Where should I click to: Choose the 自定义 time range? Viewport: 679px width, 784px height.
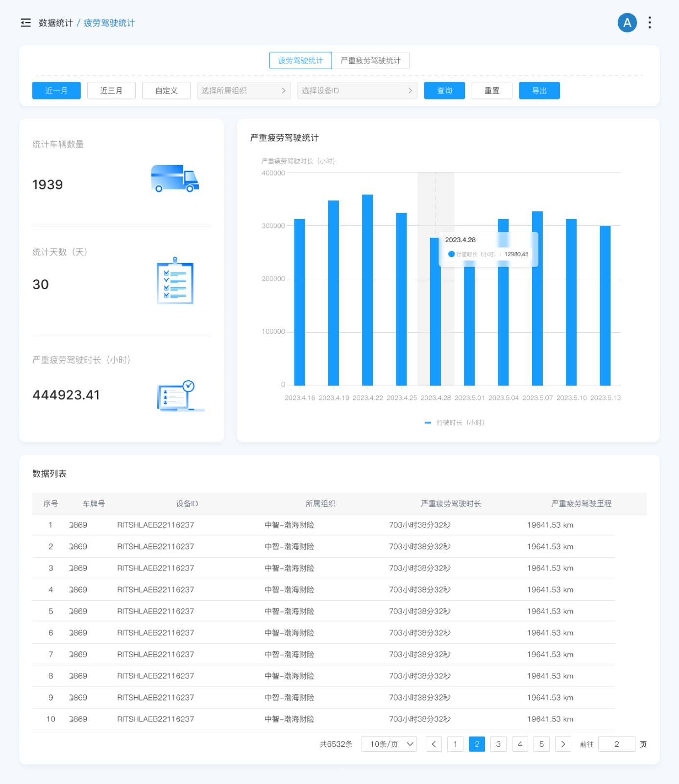166,91
